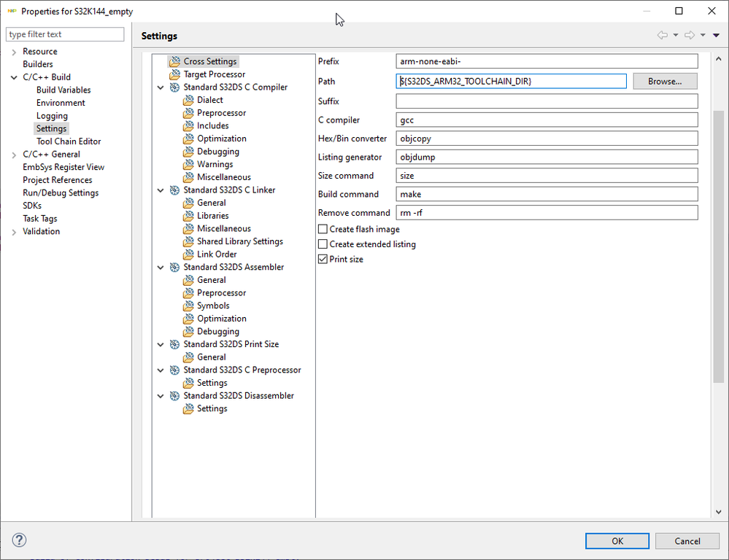
Task: Click the vertical scrollbar thumb
Action: (x=718, y=246)
